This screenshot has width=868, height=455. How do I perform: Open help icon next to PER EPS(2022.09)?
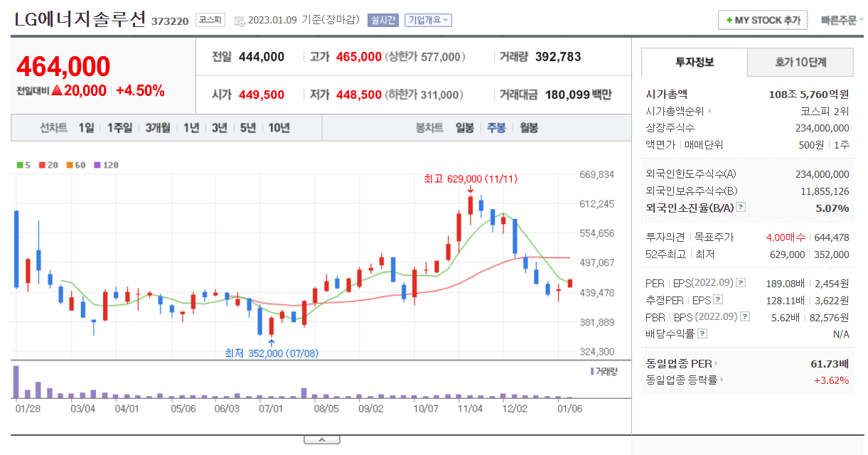pos(740,282)
